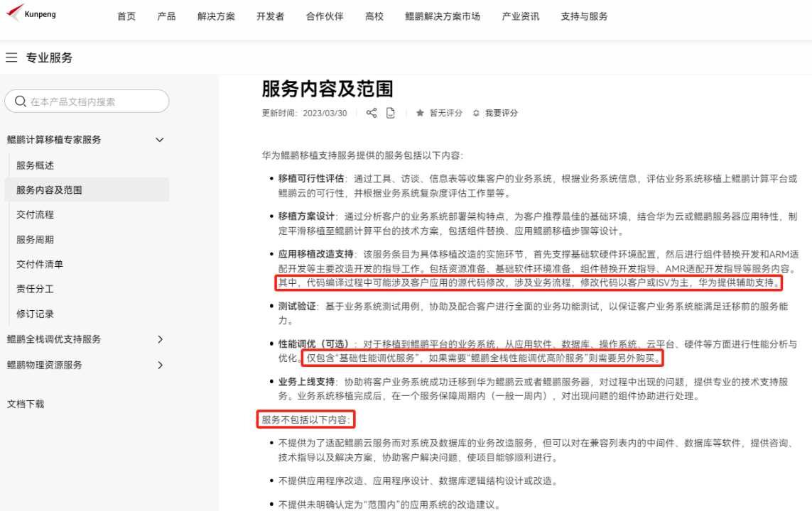Download the PDF document icon
The image size is (812, 511).
(x=391, y=113)
